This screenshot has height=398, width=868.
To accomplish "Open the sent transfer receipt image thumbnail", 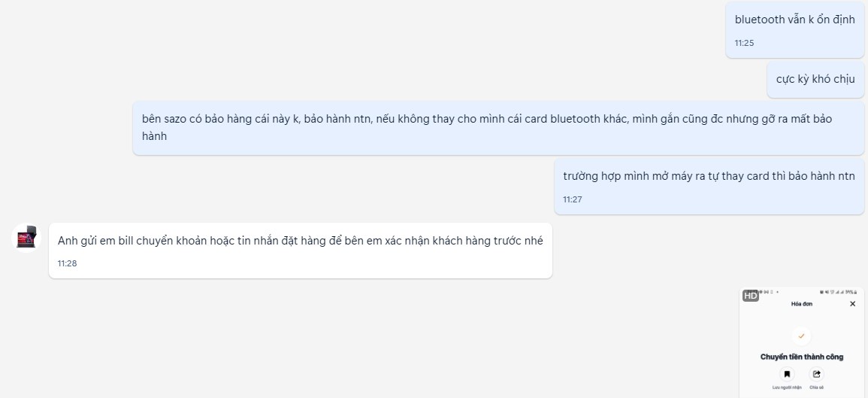I will pos(802,342).
